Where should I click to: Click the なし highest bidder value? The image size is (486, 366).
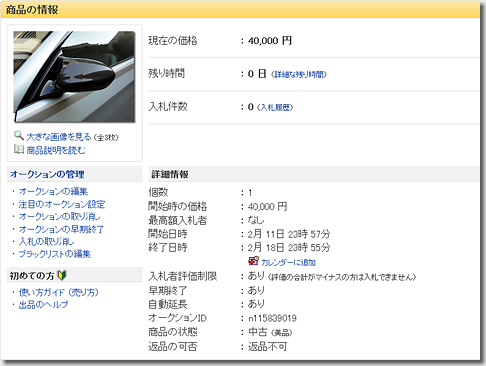(x=256, y=220)
